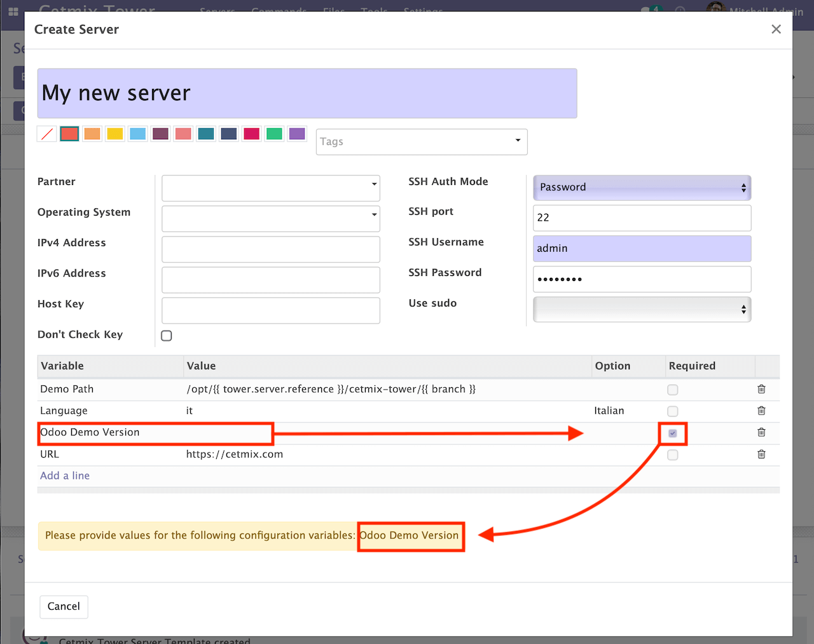
Task: Mark the URL variable as Required
Action: click(x=672, y=454)
